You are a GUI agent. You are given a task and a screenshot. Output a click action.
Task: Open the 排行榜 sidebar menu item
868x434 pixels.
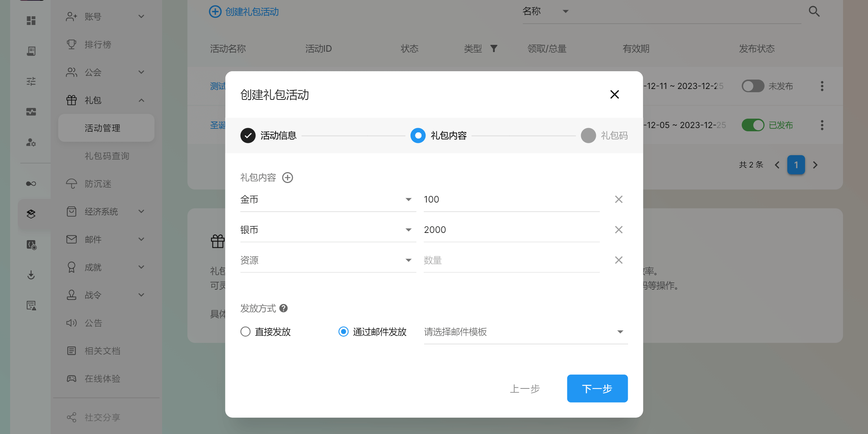click(98, 44)
